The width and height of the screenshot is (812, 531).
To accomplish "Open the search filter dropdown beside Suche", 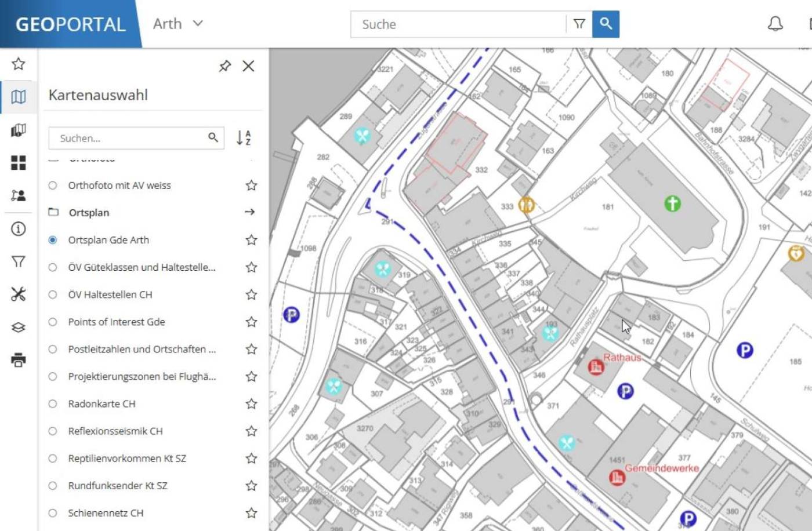I will pos(579,24).
